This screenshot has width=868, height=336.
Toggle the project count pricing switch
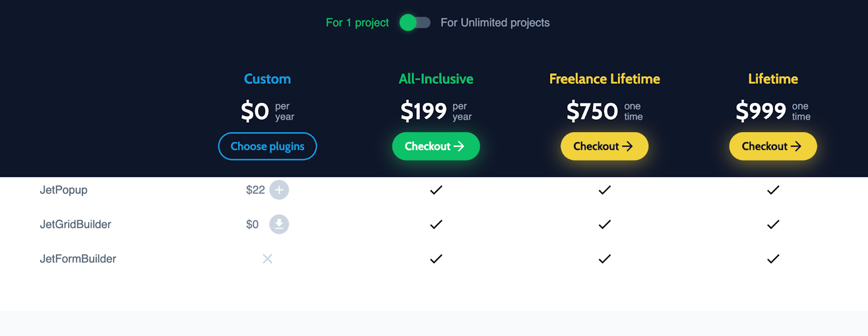415,23
